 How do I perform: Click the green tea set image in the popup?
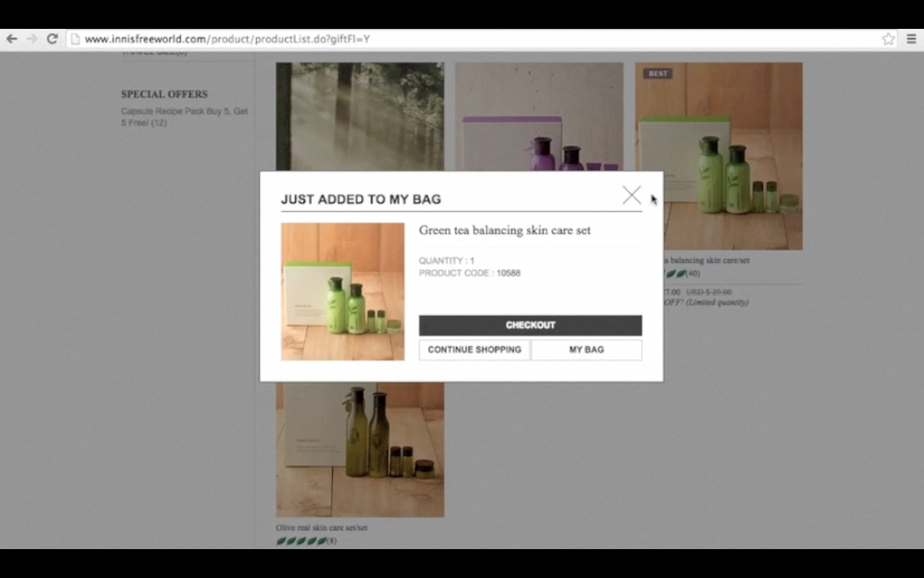click(x=343, y=291)
